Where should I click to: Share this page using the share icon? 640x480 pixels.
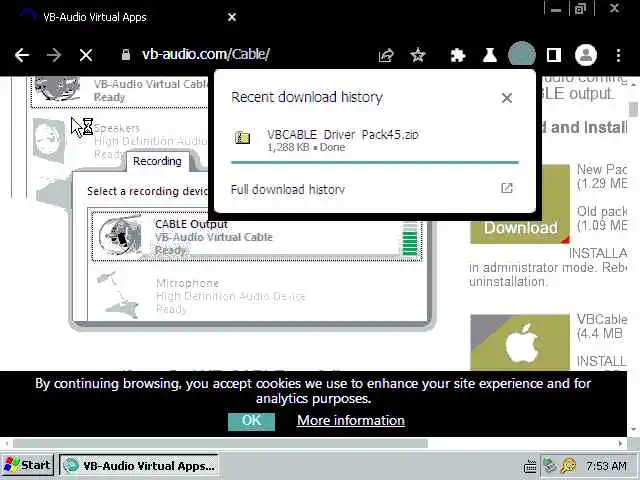click(386, 55)
